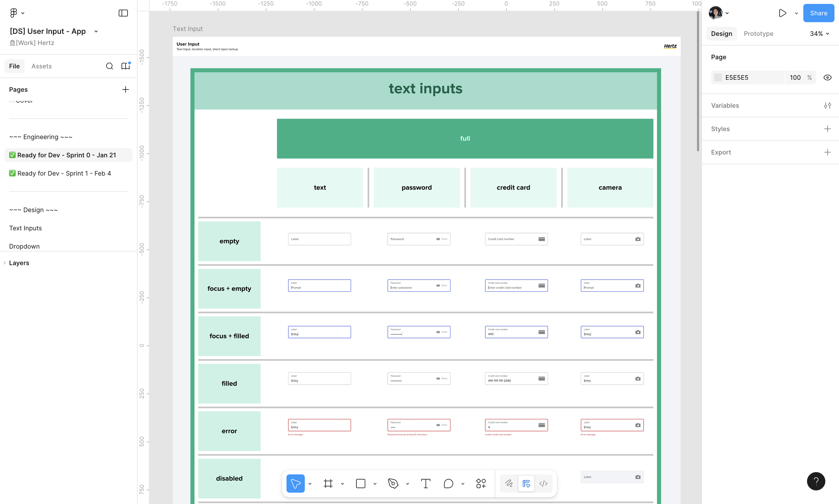This screenshot has width=839, height=504.
Task: Select the Comment tool
Action: [x=448, y=483]
